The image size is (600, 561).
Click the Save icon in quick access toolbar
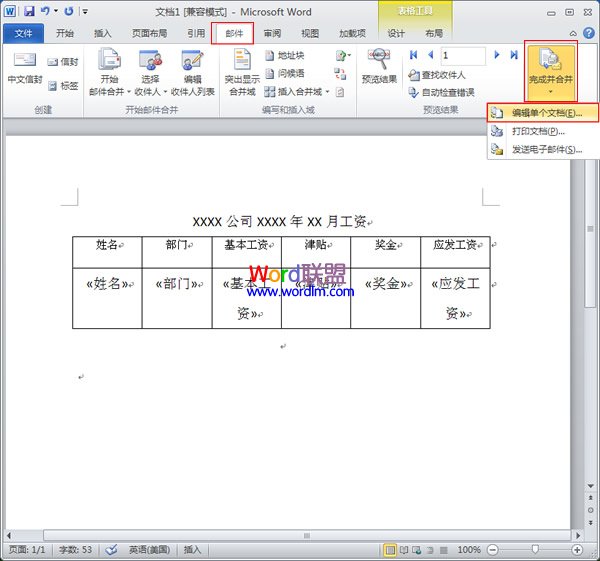coord(29,11)
